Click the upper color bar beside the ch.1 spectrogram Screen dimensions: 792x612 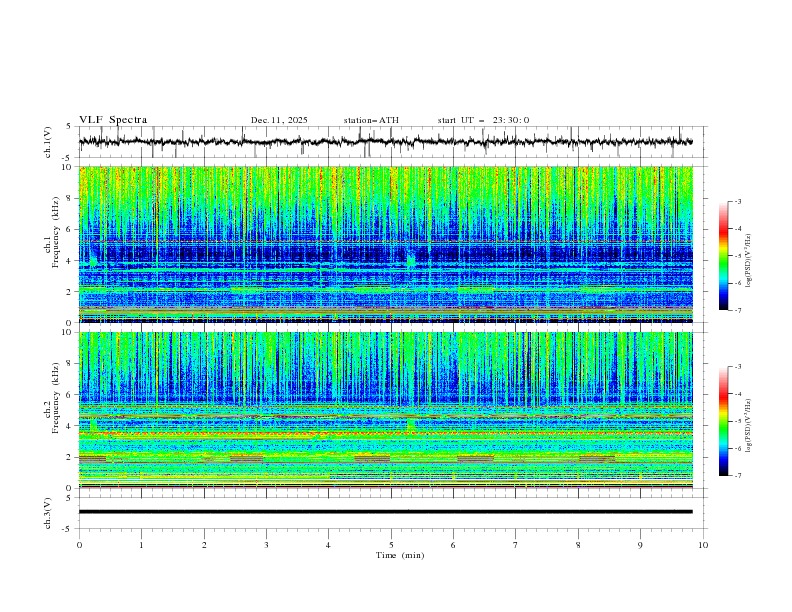pos(723,256)
